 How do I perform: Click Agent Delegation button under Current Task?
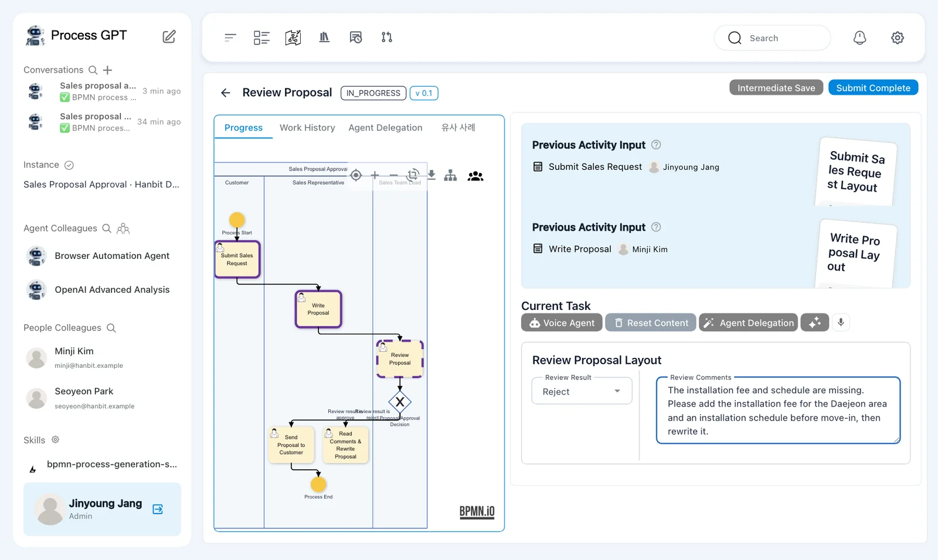[748, 323]
